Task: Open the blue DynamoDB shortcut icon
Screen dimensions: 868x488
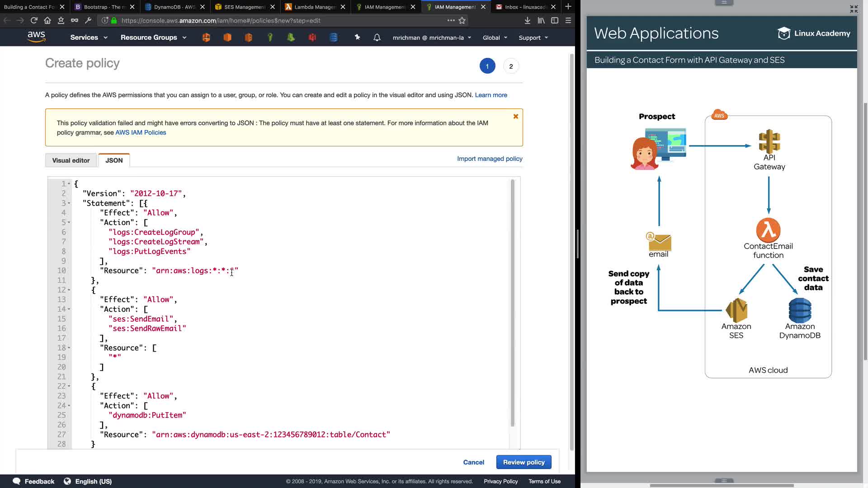Action: pos(334,38)
